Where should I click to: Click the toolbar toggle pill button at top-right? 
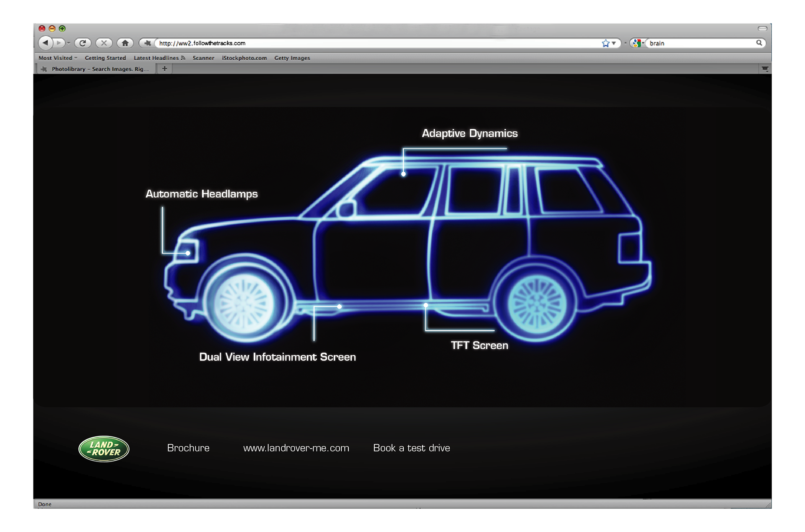coord(763,29)
